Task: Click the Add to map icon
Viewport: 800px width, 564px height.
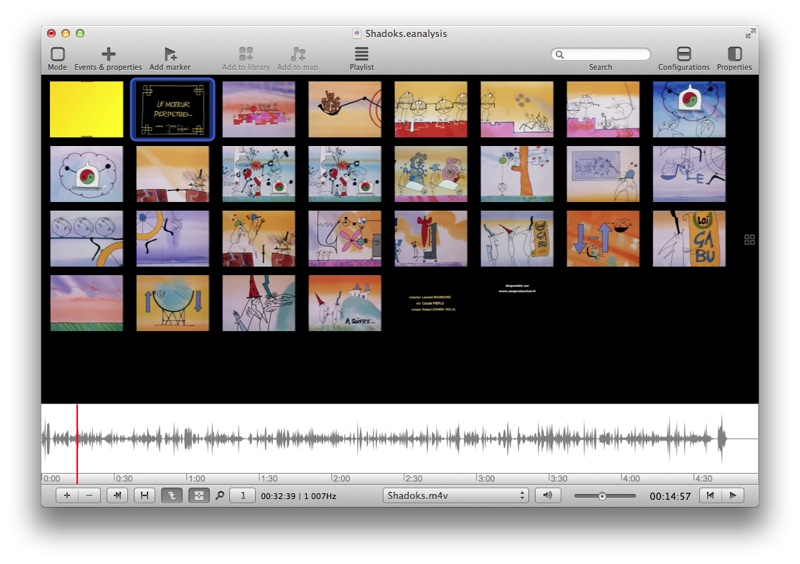Action: click(x=297, y=54)
